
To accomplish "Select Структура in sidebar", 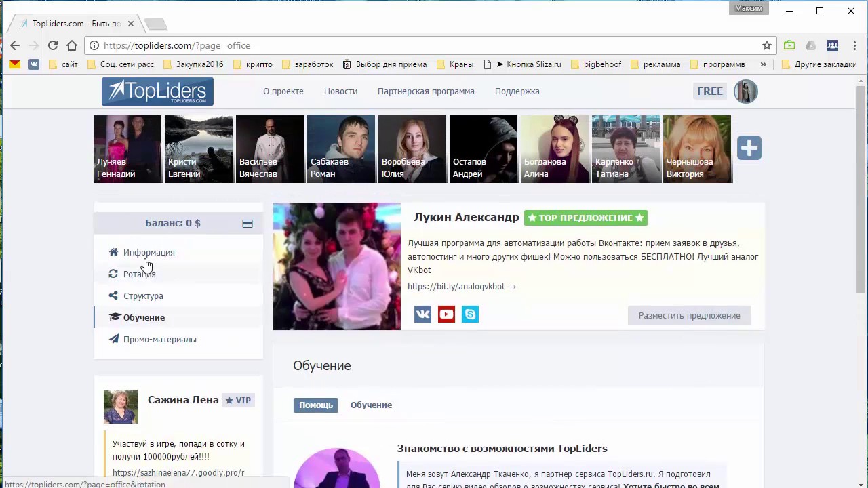I will [143, 296].
